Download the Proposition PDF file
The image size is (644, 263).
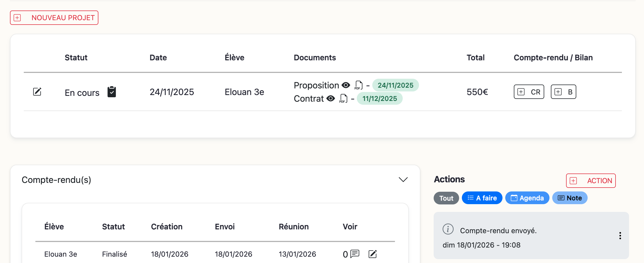[x=358, y=85]
